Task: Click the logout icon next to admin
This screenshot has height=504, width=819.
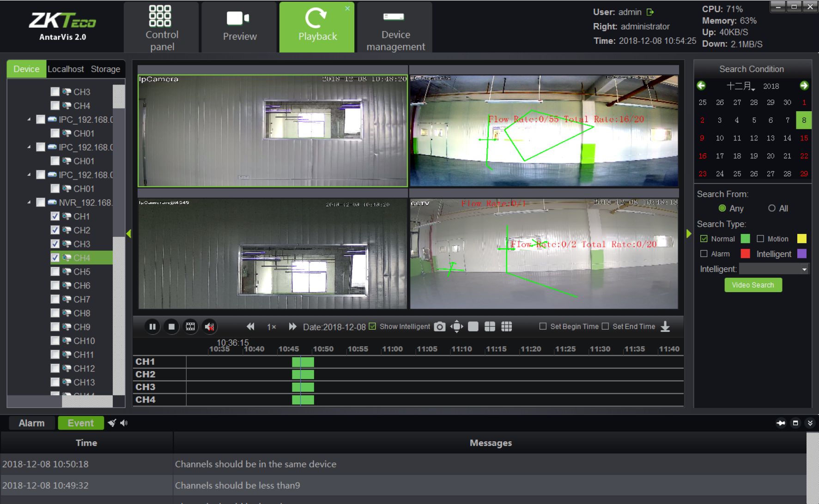Action: click(x=650, y=12)
